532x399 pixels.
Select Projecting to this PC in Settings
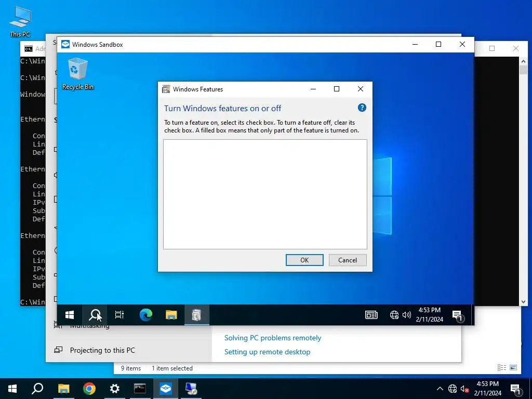[x=102, y=350]
